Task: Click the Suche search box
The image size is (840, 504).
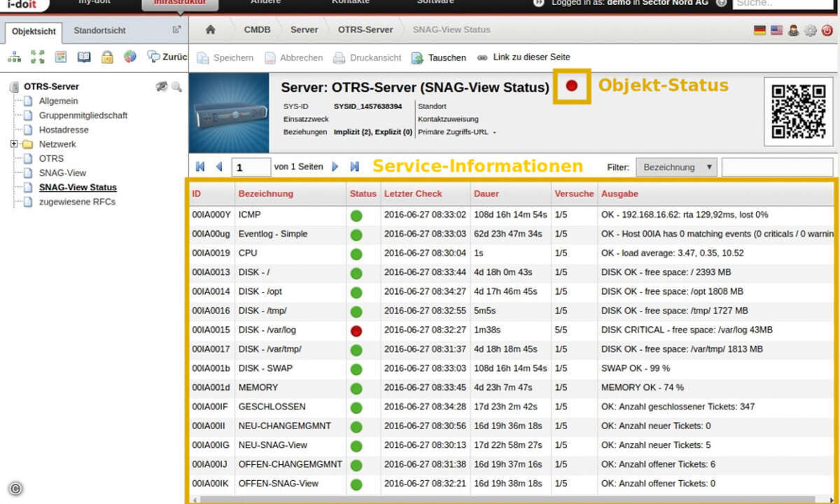Action: (783, 3)
